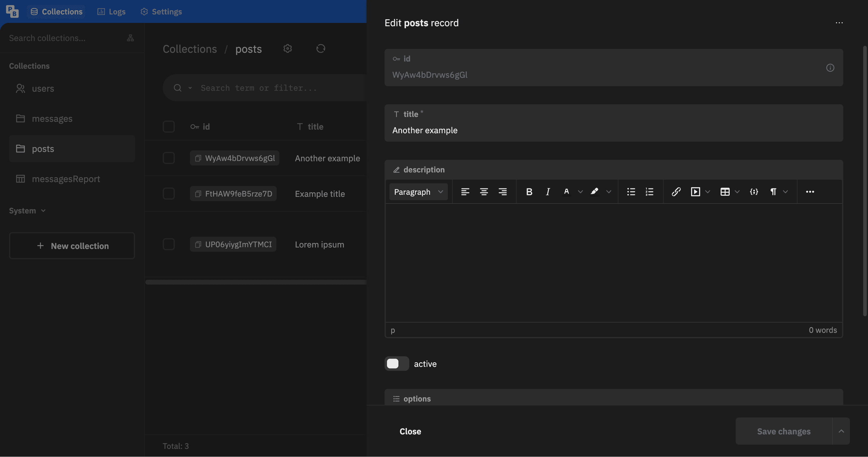This screenshot has width=868, height=457.
Task: Open the table options dropdown arrow
Action: click(737, 192)
